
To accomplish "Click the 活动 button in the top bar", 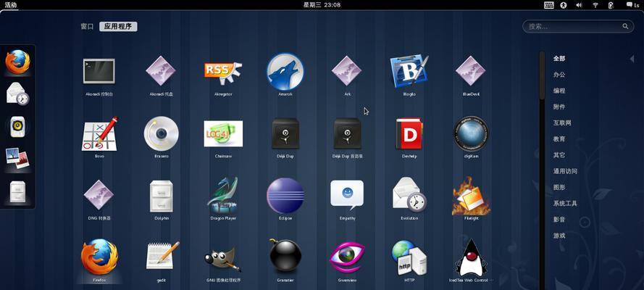I will pyautogui.click(x=11, y=5).
